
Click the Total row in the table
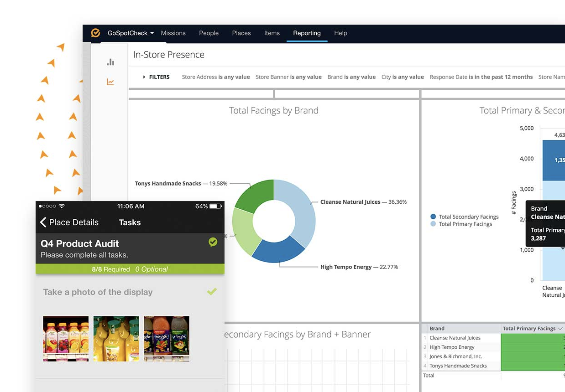[493, 375]
